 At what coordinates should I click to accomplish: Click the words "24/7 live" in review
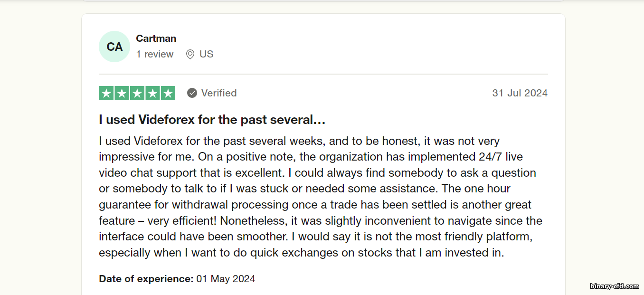click(501, 157)
